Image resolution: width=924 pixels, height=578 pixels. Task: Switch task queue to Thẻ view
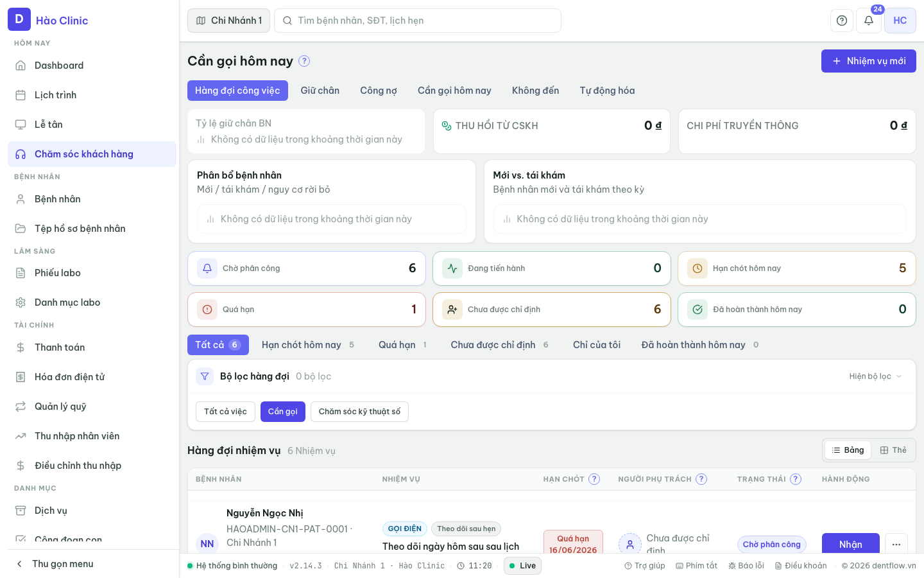[893, 450]
